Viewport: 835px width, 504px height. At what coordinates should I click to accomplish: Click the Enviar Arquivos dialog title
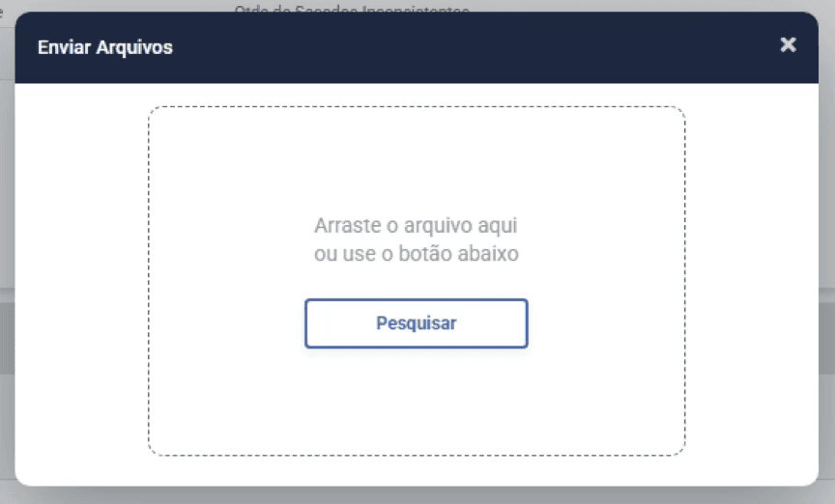[105, 47]
